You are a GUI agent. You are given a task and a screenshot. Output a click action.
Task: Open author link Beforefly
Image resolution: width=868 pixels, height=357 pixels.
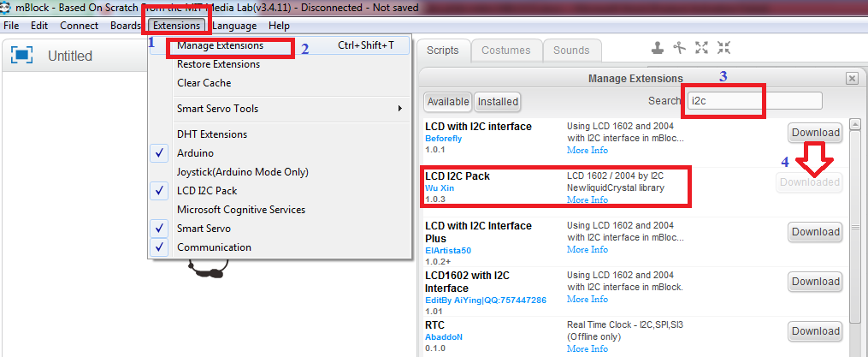[x=444, y=139]
